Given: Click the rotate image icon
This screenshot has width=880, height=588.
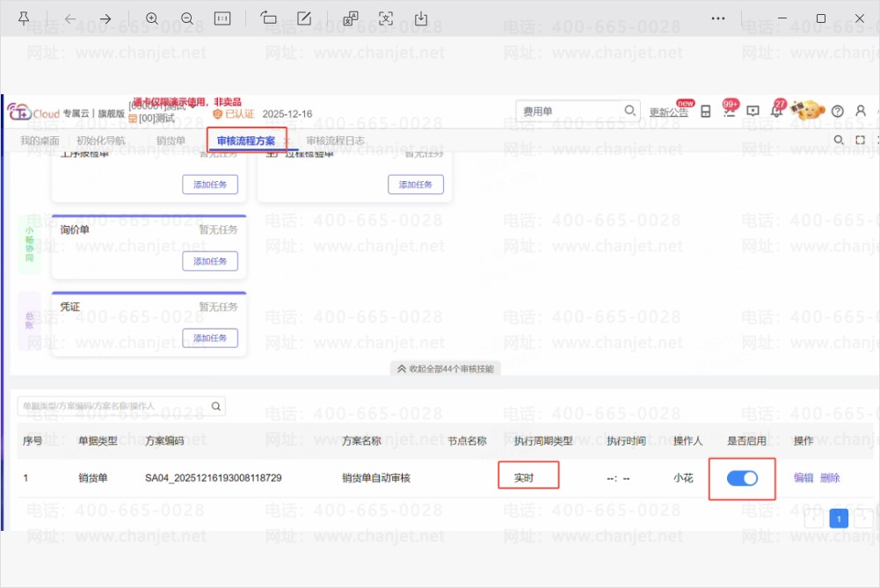Looking at the screenshot, I should pyautogui.click(x=268, y=18).
